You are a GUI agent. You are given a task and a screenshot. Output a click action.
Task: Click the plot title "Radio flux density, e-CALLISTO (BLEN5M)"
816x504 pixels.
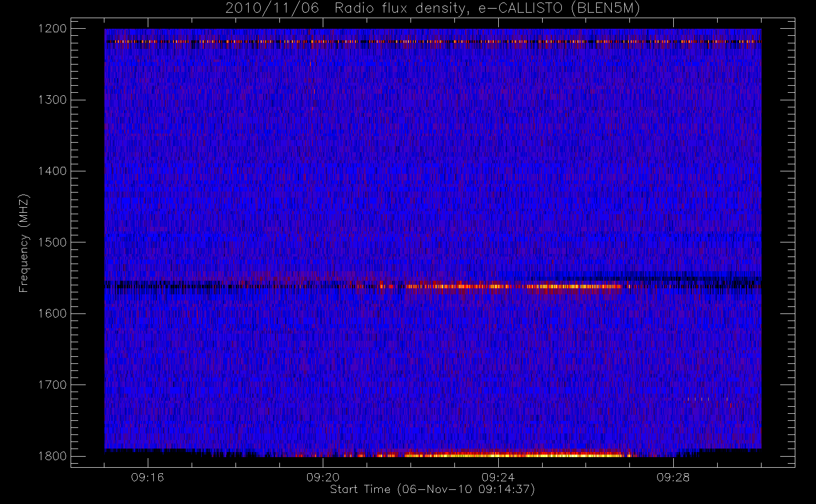[487, 9]
